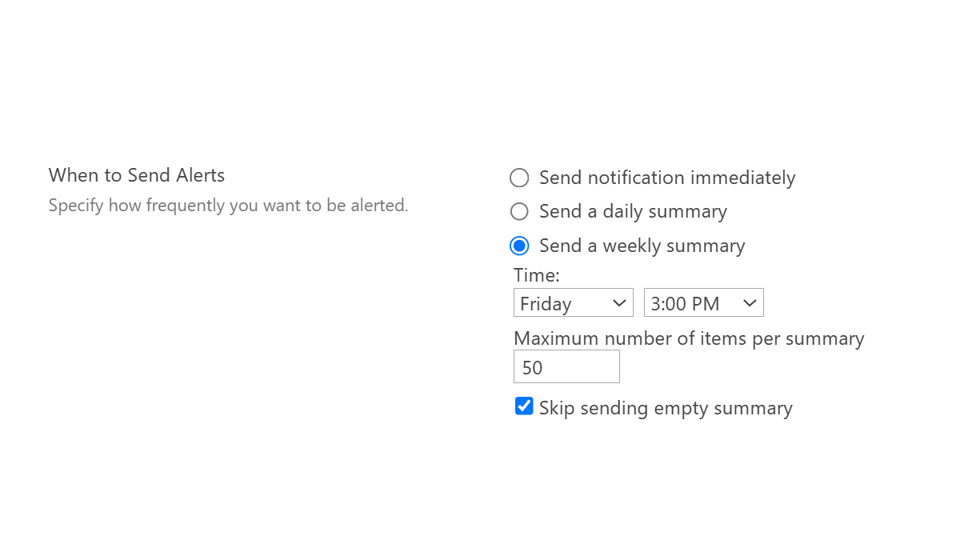Focus the maximum items field showing 50
Viewport: 960px width, 560px height.
point(566,367)
